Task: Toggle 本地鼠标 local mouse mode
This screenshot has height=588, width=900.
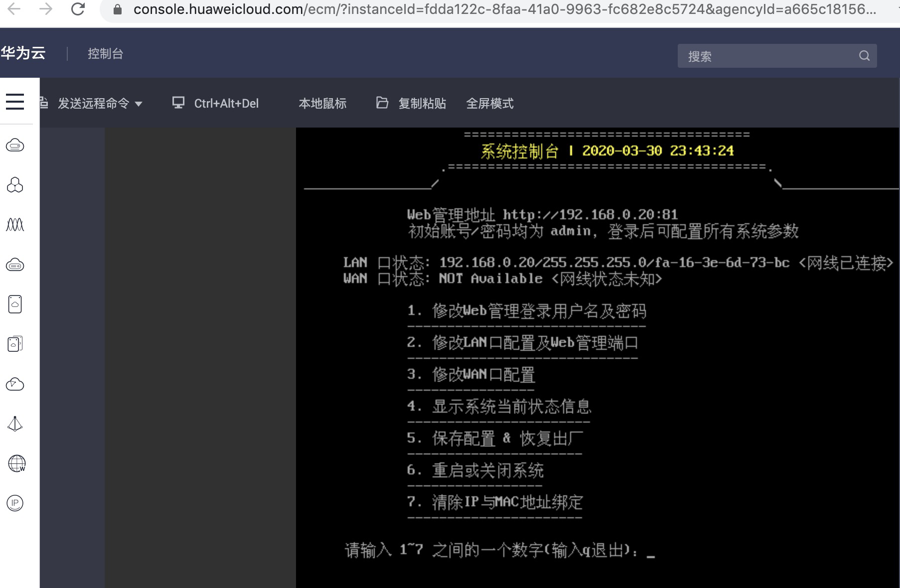Action: pyautogui.click(x=322, y=104)
